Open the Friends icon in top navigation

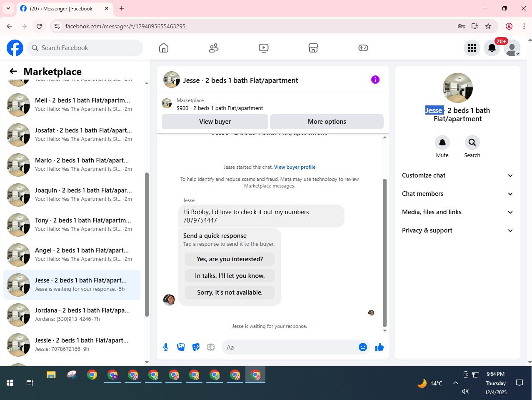[x=214, y=48]
